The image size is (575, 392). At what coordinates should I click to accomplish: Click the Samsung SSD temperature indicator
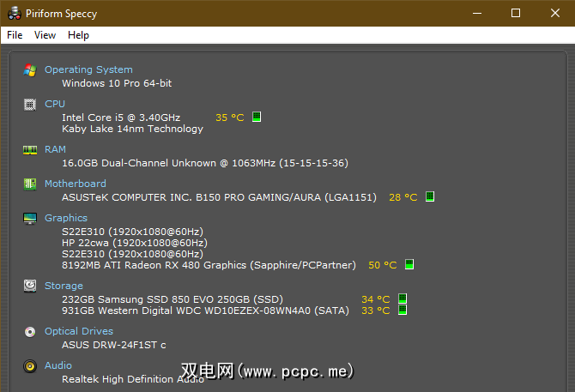pyautogui.click(x=402, y=299)
